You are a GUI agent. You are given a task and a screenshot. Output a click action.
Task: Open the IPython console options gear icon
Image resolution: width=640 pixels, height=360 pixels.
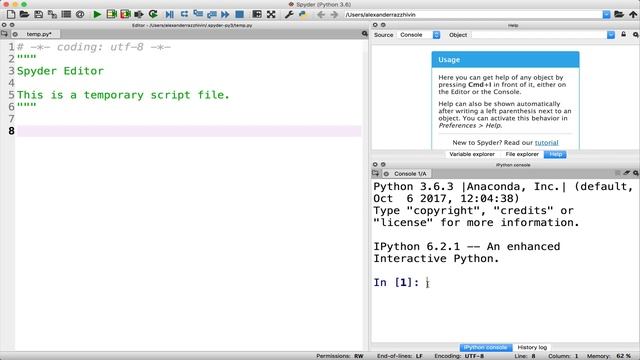tap(636, 173)
